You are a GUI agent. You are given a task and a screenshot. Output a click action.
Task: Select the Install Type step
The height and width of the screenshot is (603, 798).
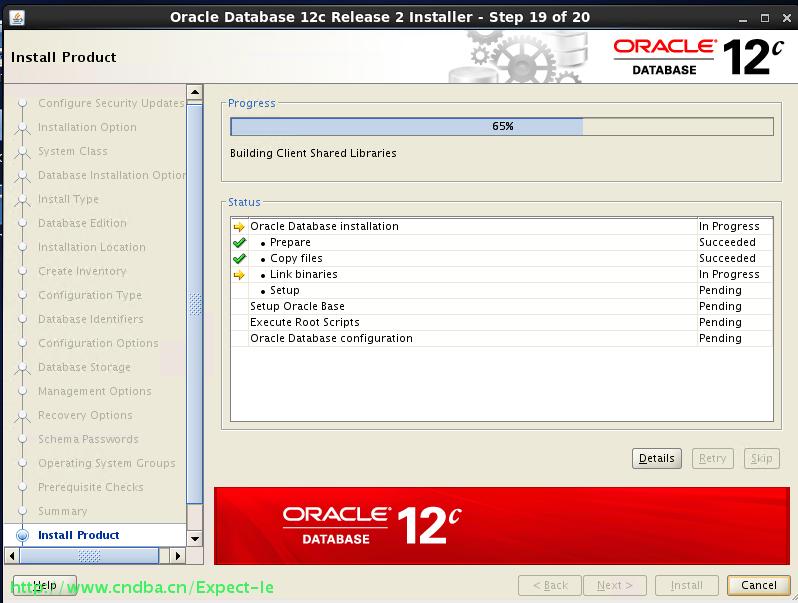pyautogui.click(x=69, y=199)
